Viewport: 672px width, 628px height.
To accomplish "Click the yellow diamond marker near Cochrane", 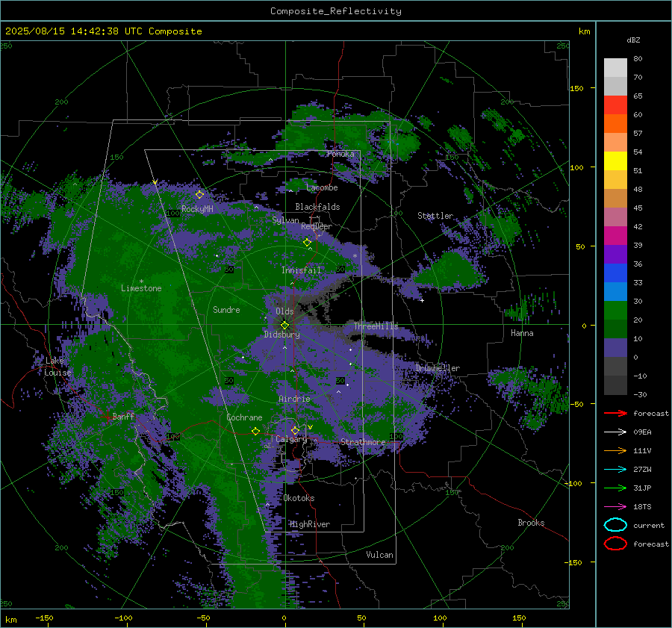I will [x=256, y=431].
